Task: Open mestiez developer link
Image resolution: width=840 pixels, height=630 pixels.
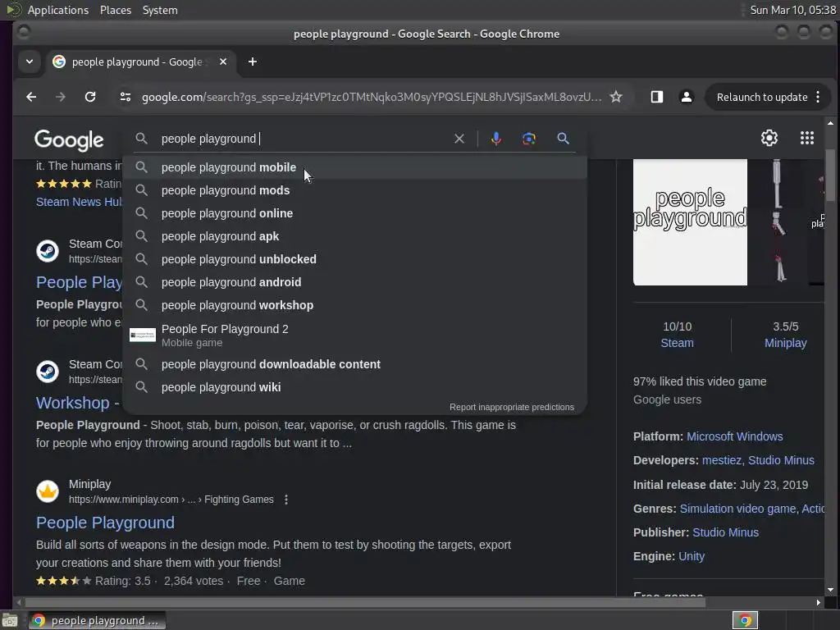Action: pos(722,460)
